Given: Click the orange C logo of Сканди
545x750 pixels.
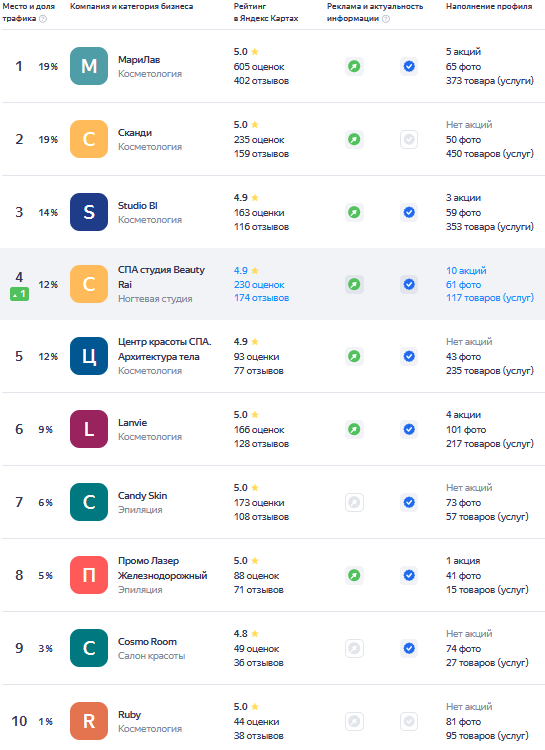Looking at the screenshot, I should tap(89, 139).
